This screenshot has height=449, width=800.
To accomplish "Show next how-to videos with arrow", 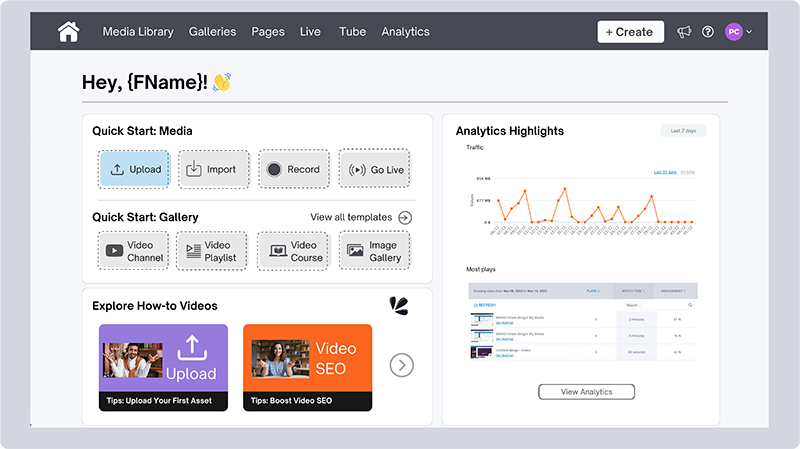I will [x=402, y=365].
